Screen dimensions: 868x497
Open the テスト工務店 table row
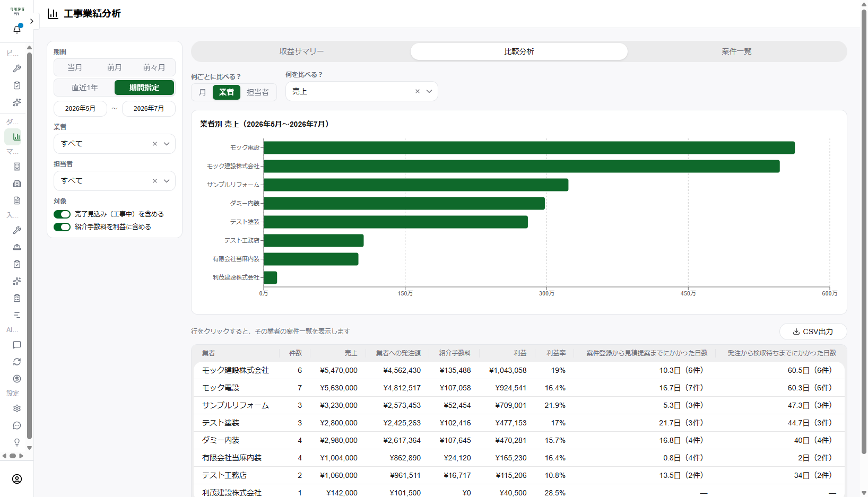(x=519, y=475)
